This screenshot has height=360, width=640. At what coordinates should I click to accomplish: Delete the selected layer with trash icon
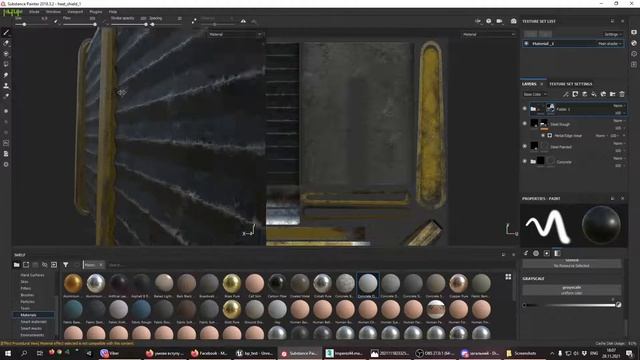click(x=622, y=94)
